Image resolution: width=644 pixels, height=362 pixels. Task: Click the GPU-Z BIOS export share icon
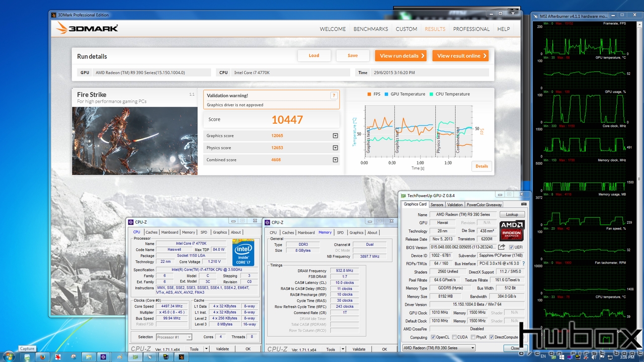click(502, 247)
